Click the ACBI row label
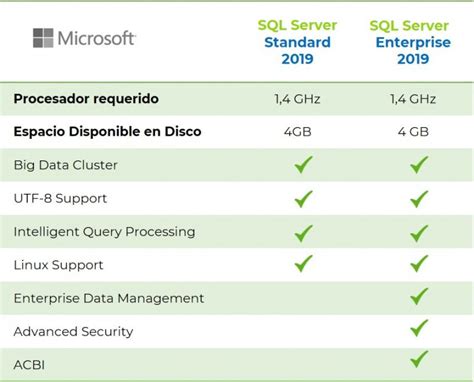474x382 pixels. click(29, 365)
